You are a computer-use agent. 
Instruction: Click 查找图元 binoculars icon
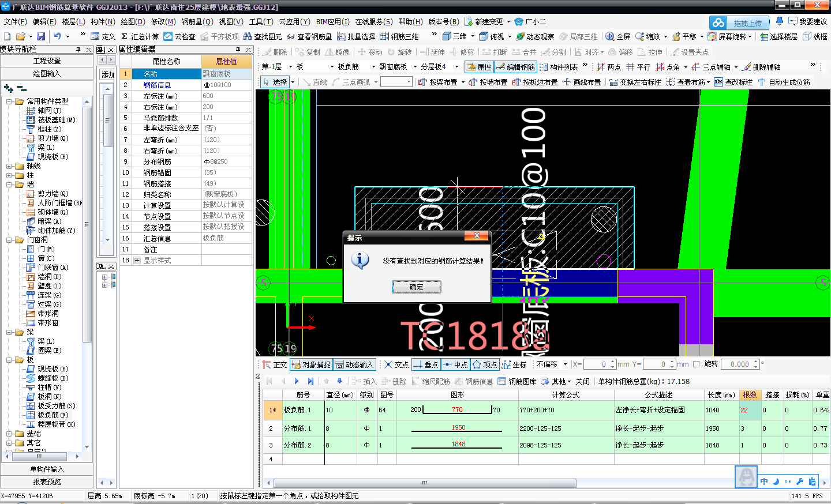(x=248, y=36)
